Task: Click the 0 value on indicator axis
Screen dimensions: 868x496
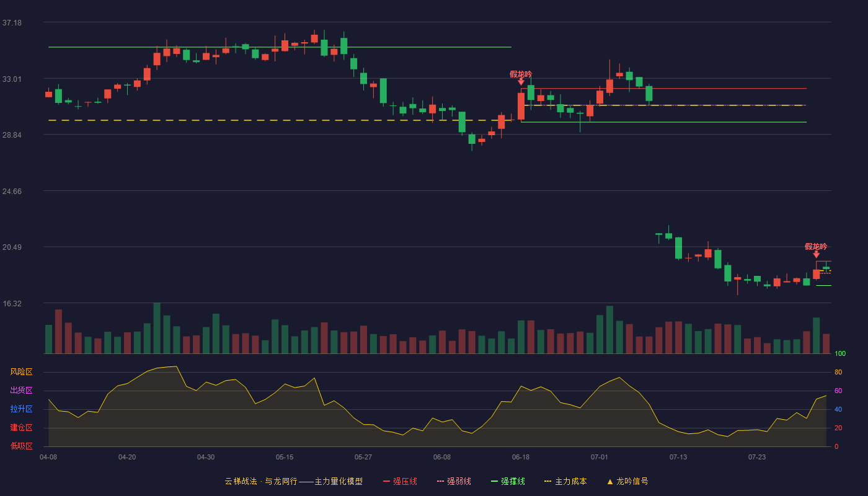Action: coord(836,446)
